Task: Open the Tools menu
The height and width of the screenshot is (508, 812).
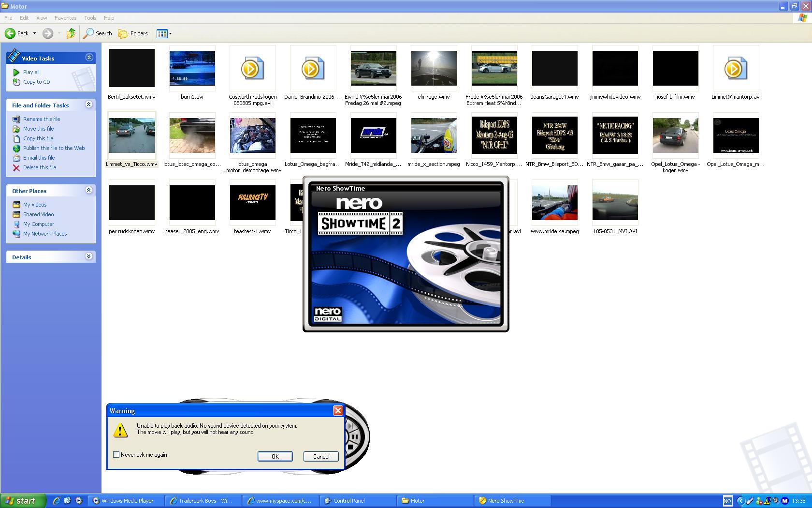Action: point(90,18)
